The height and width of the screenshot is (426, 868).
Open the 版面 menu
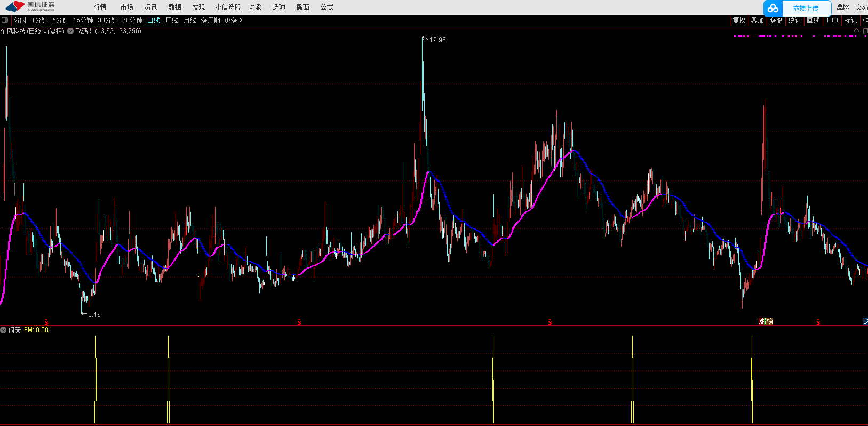(302, 7)
